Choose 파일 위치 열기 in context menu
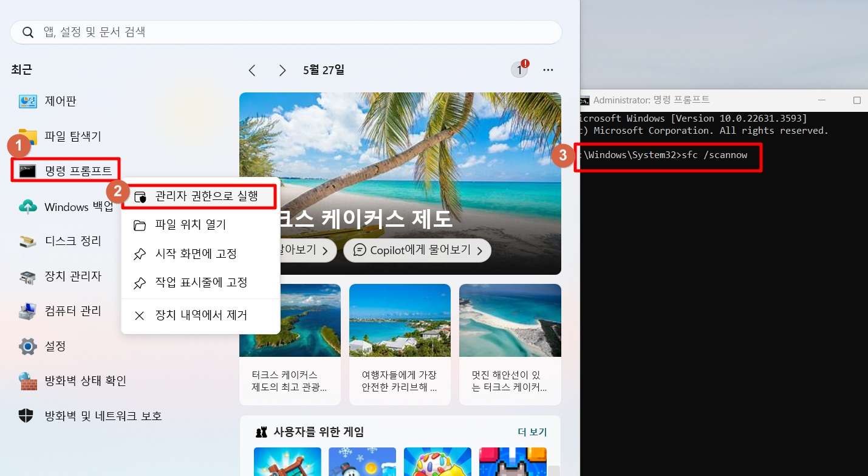The image size is (868, 476). pyautogui.click(x=200, y=225)
